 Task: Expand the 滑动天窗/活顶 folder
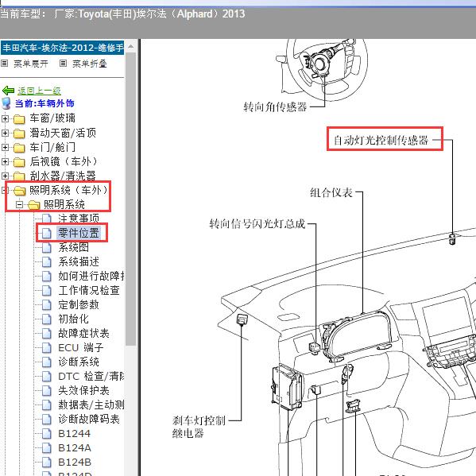point(5,133)
